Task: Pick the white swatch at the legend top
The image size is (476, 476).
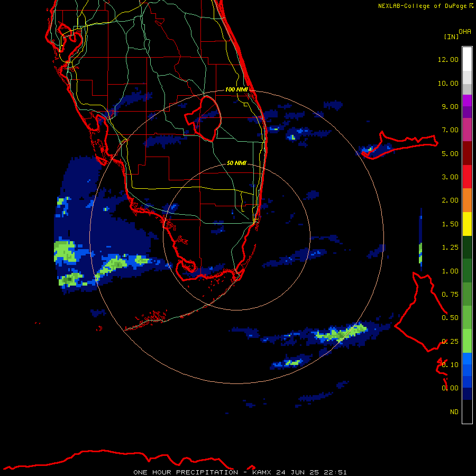Action: pos(467,59)
